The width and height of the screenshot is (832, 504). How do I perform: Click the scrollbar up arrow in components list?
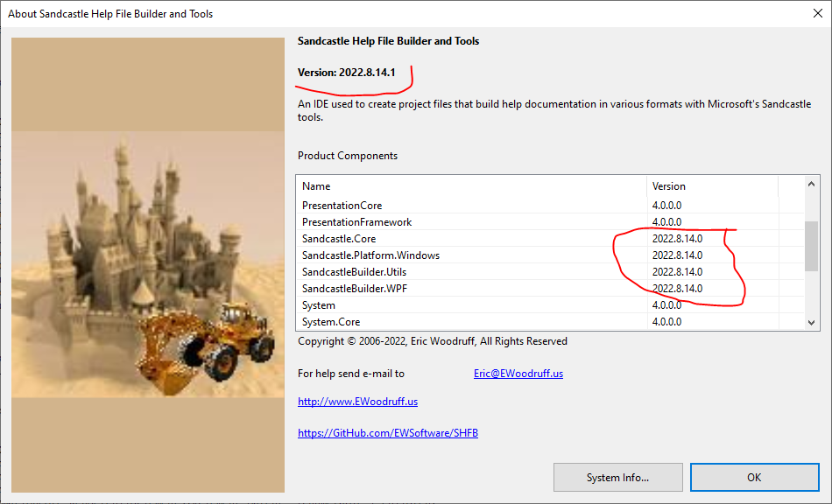coord(810,183)
